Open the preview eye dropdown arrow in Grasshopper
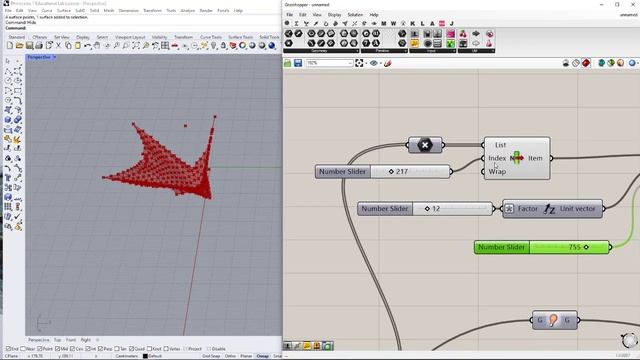The width and height of the screenshot is (640, 360). 380,63
